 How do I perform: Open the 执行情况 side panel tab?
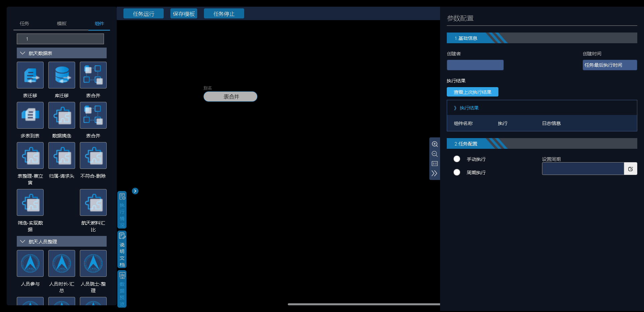122,210
